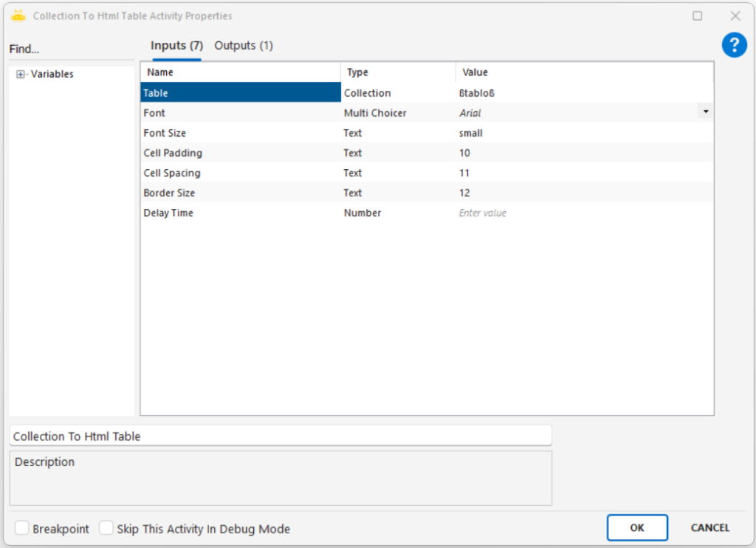
Task: Click the Name column header
Action: coord(240,72)
